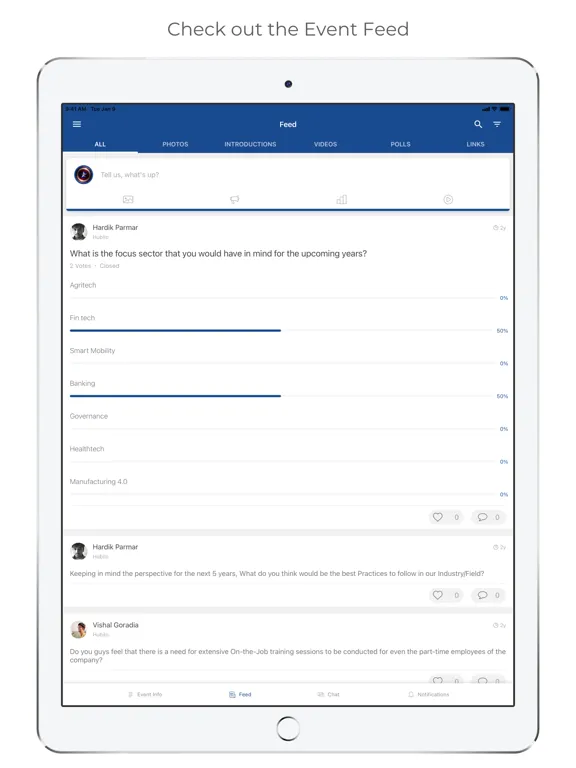Click the 2y timestamp on poll post

coord(499,228)
